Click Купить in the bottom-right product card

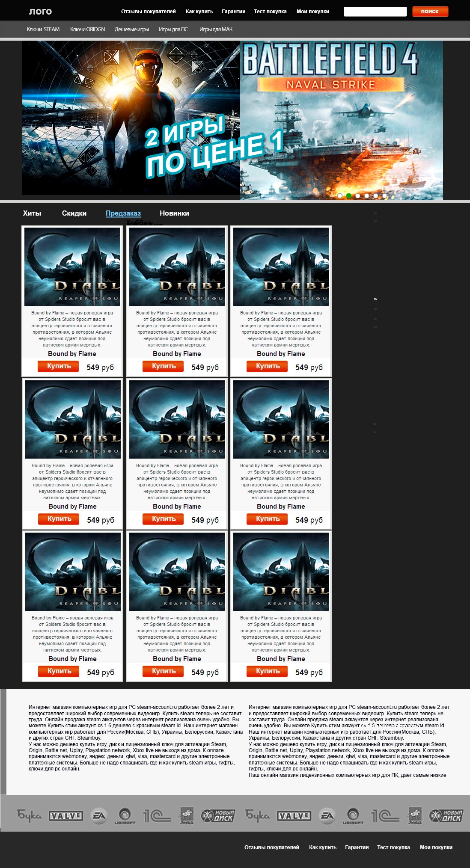(x=268, y=671)
